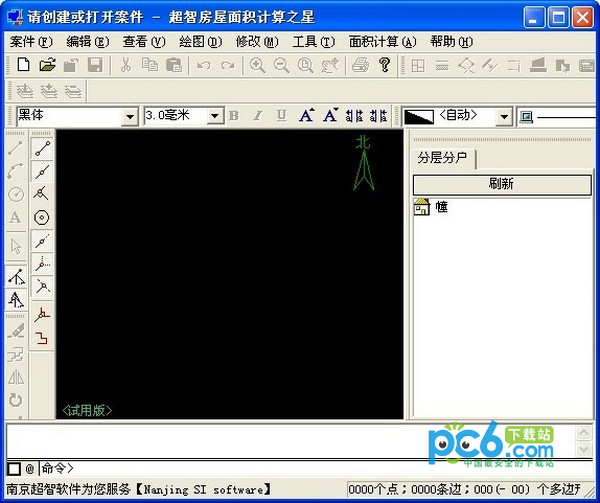Click the third layer stack icon

[73, 91]
